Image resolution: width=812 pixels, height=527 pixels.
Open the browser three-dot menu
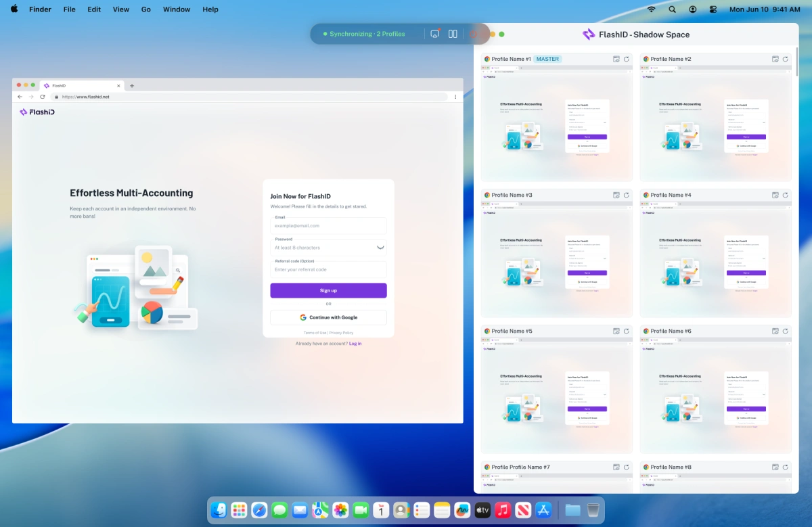click(x=455, y=97)
